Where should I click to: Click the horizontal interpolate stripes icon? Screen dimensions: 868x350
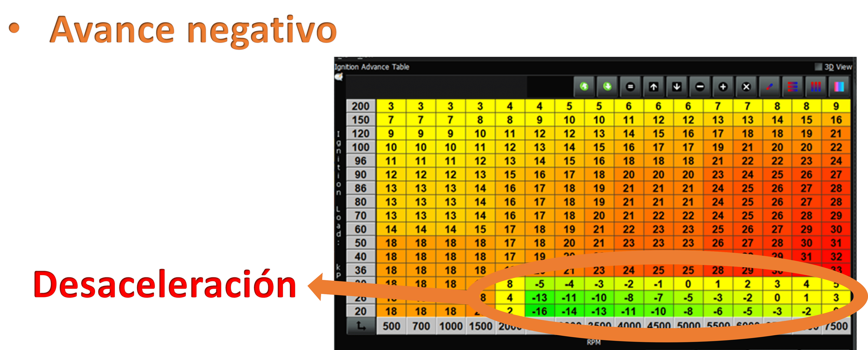792,87
